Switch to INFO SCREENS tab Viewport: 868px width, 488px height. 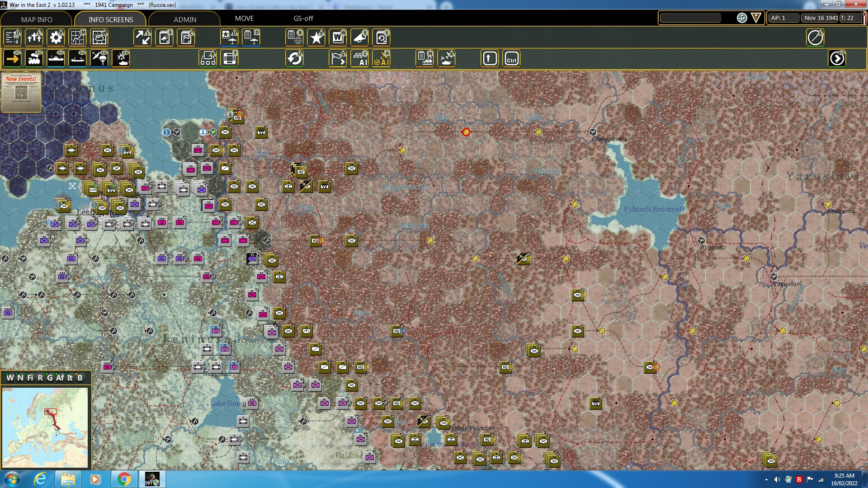pos(111,19)
